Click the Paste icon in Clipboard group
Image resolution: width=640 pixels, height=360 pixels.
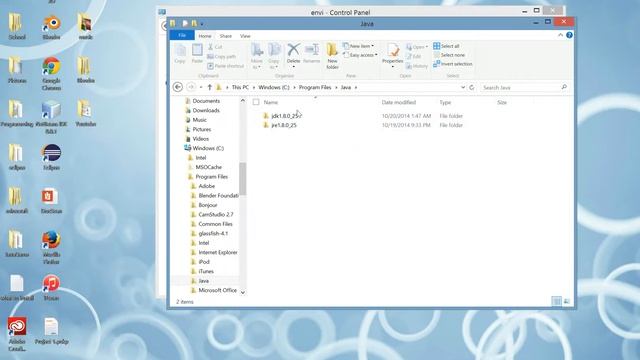(197, 51)
